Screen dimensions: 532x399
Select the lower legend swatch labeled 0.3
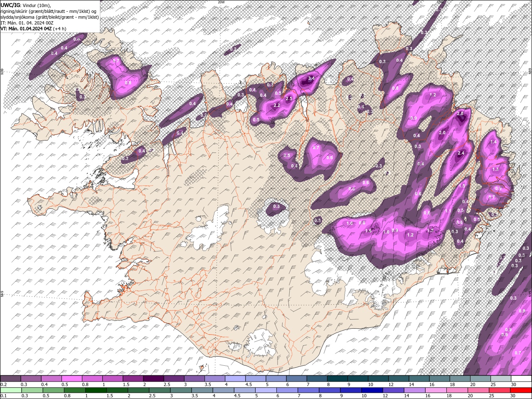[32, 390]
